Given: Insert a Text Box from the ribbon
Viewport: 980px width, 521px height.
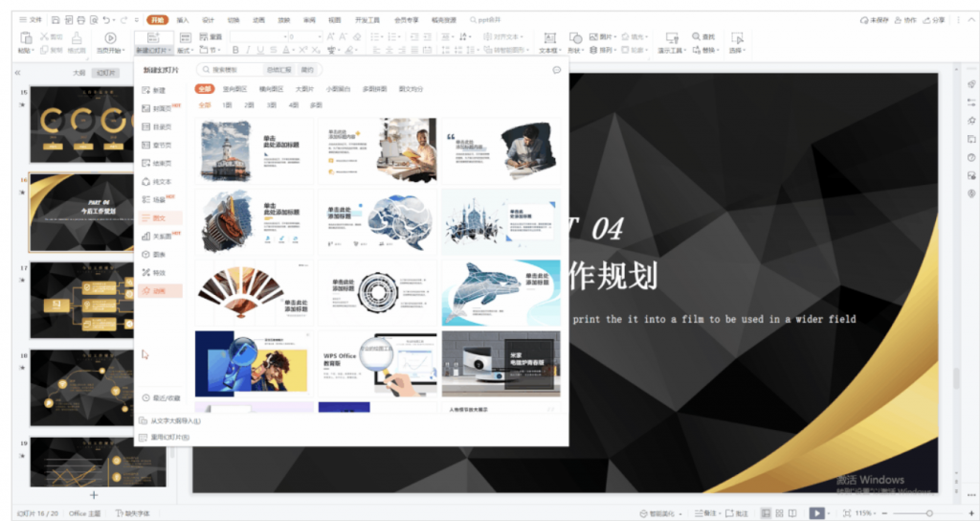Looking at the screenshot, I should pos(549,42).
